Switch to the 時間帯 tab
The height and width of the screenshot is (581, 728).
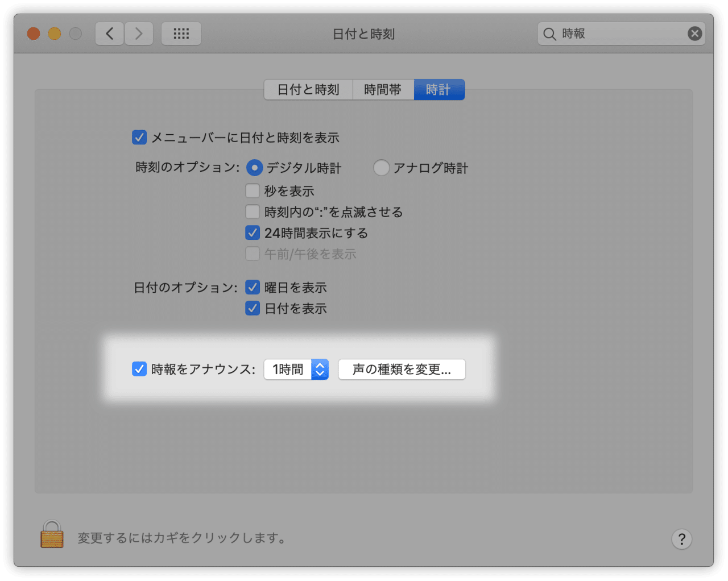pyautogui.click(x=383, y=89)
